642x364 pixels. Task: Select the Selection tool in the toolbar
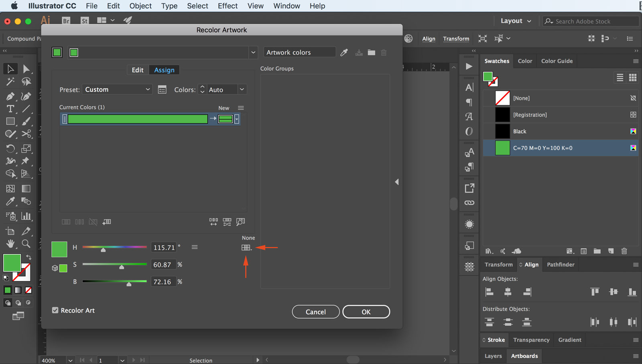tap(10, 69)
